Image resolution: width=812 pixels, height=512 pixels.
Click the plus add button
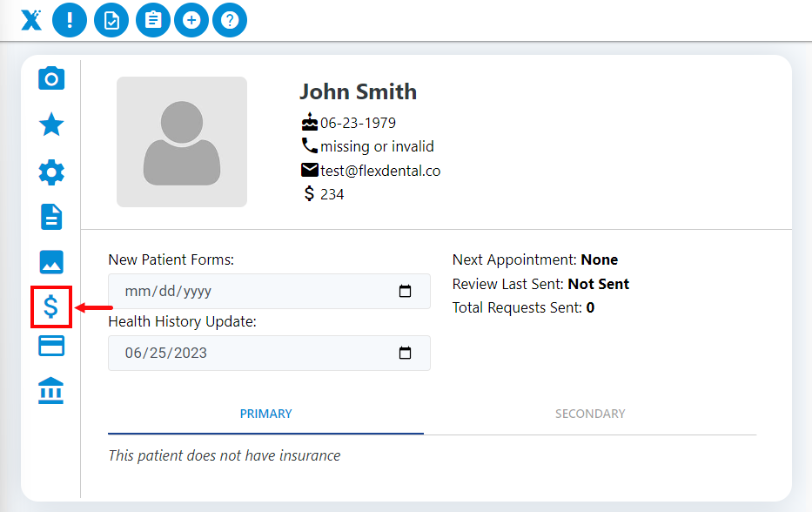[191, 20]
